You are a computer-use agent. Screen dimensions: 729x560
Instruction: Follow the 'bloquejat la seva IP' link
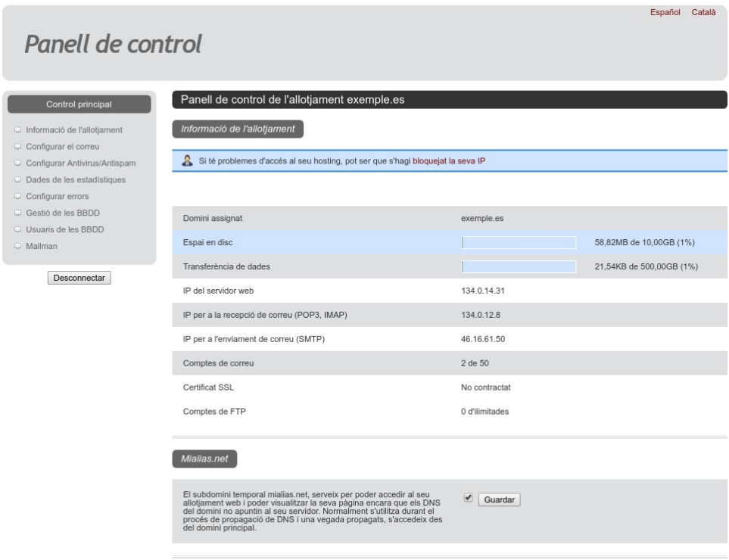click(449, 160)
